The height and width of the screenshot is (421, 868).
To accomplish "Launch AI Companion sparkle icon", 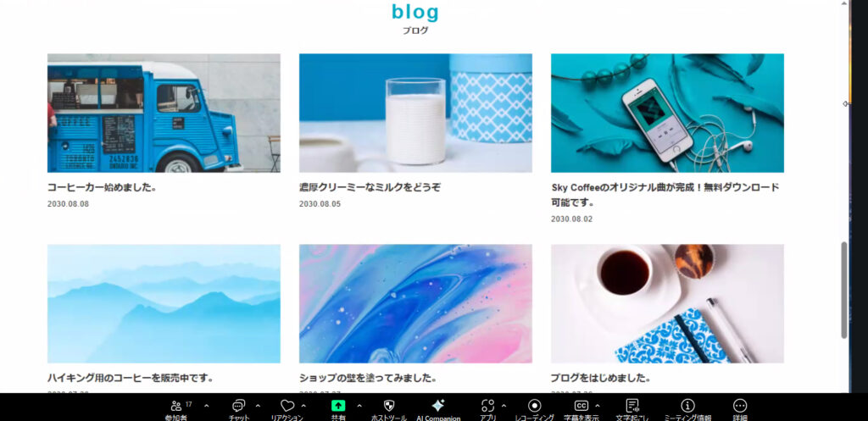I will pos(438,406).
